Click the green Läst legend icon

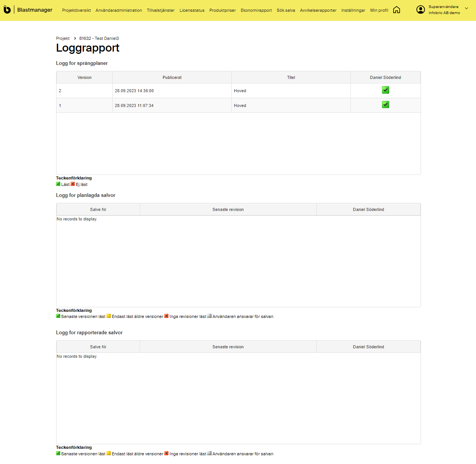pyautogui.click(x=58, y=184)
